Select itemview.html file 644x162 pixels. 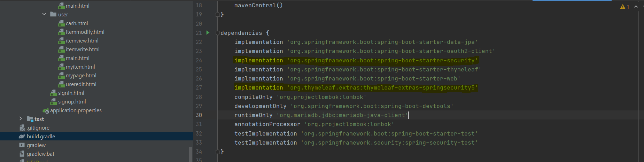click(82, 40)
